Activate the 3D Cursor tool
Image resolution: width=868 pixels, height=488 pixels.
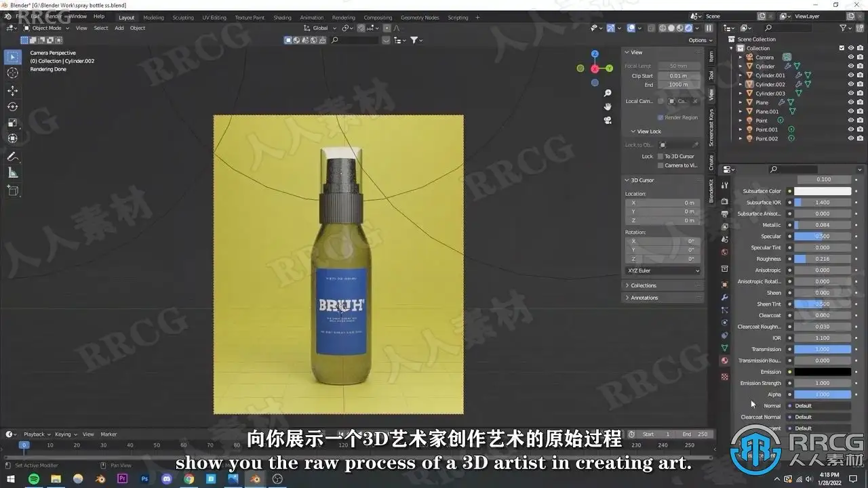pyautogui.click(x=12, y=73)
